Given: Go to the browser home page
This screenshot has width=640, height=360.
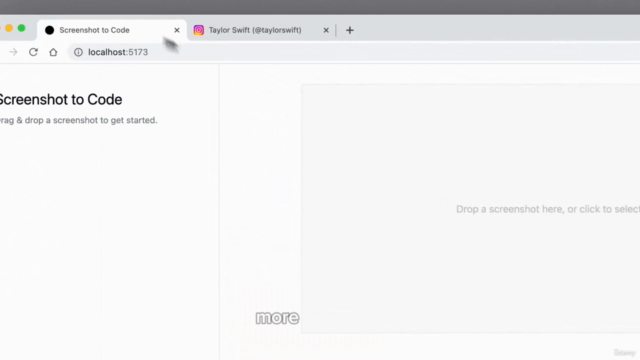Looking at the screenshot, I should (53, 52).
